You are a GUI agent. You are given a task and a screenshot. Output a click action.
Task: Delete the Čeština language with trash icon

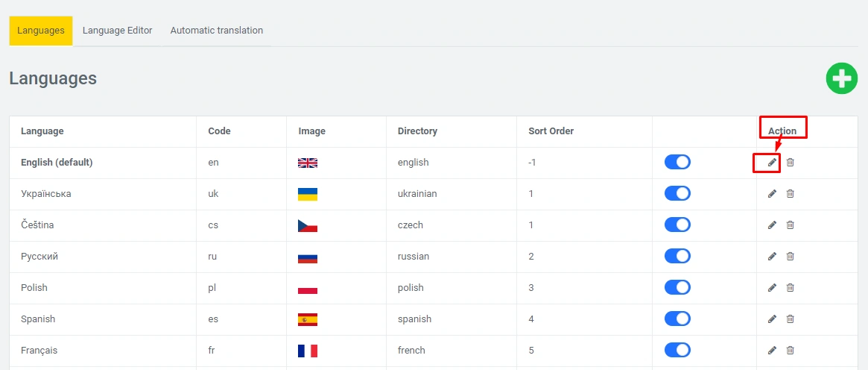pyautogui.click(x=791, y=225)
